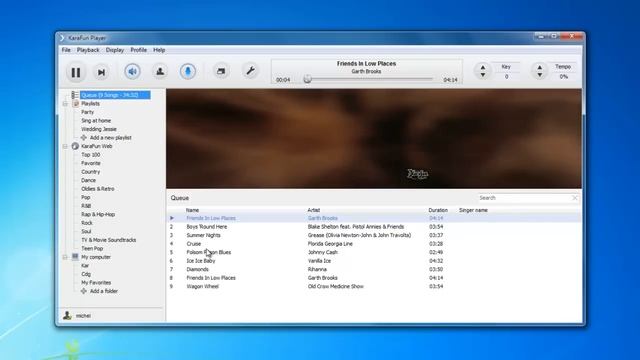Select the Queue item in the sidebar
The image size is (640, 360).
click(x=115, y=95)
